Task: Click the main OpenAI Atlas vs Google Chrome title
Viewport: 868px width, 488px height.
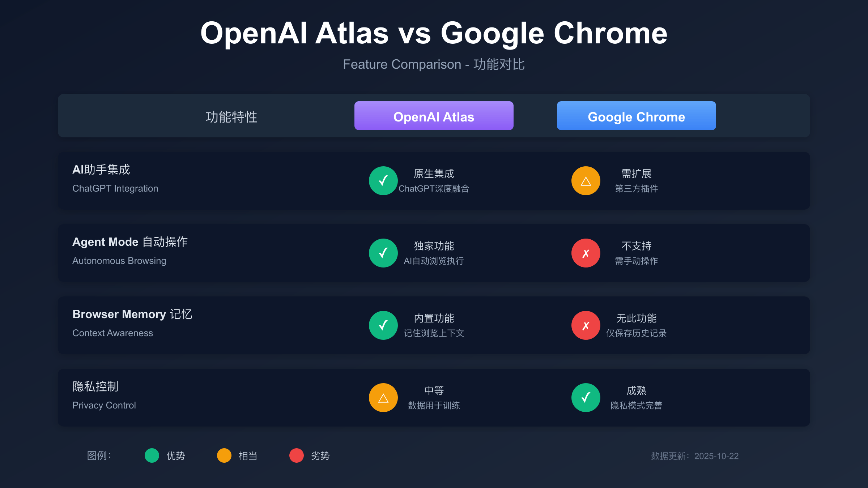Action: 434,33
